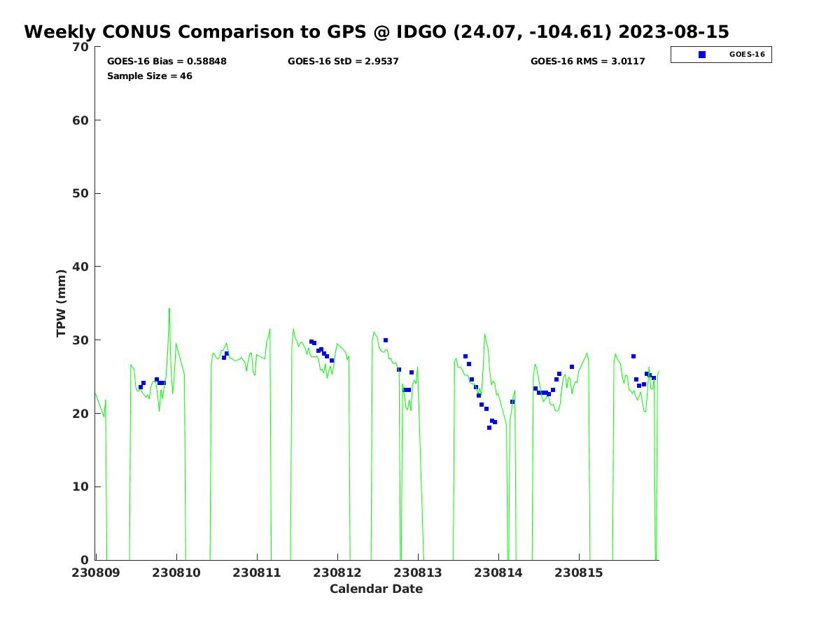Click the Calendar Date x-axis label

coord(376,589)
